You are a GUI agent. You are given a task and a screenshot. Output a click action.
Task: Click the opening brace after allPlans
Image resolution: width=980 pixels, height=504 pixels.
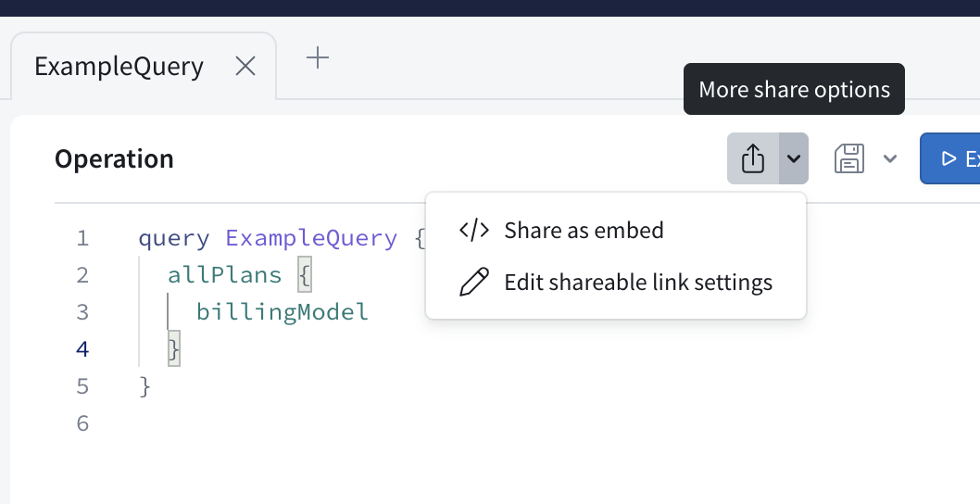pos(305,275)
